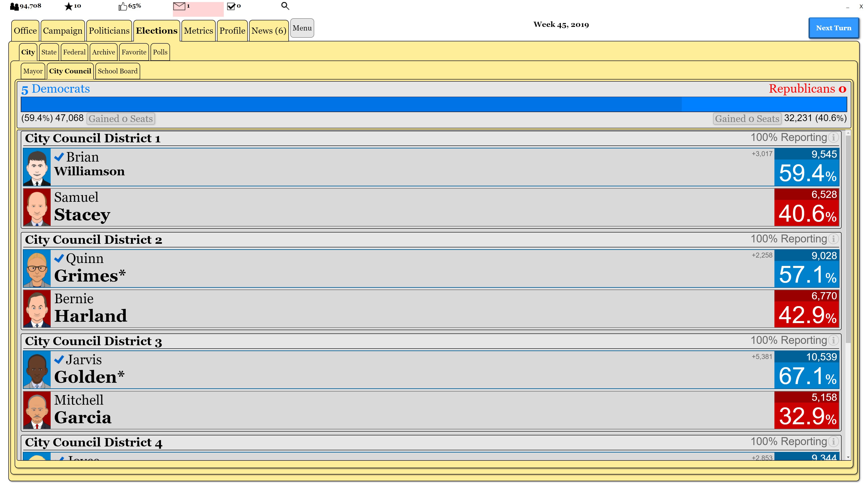Click the population people icon
The width and height of the screenshot is (868, 488).
[14, 6]
